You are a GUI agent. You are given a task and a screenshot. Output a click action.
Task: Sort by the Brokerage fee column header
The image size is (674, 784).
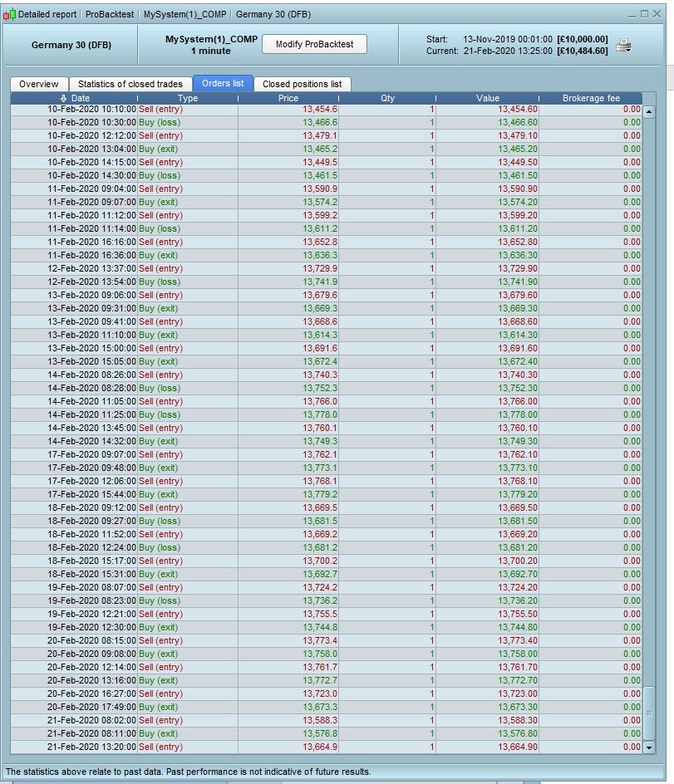[591, 98]
